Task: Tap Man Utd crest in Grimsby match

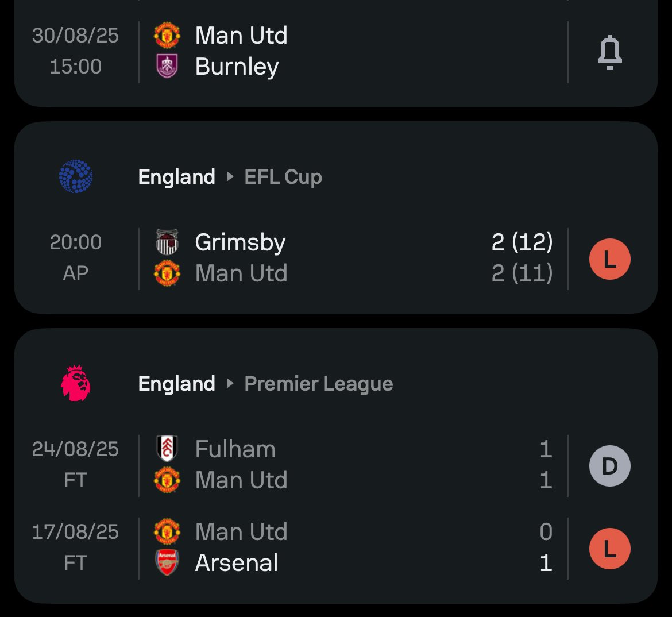Action: [x=167, y=273]
